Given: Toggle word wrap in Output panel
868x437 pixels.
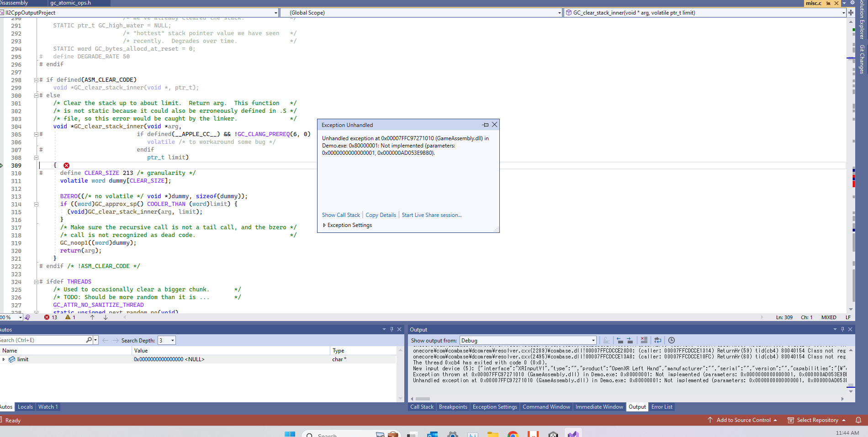Looking at the screenshot, I should tap(657, 340).
